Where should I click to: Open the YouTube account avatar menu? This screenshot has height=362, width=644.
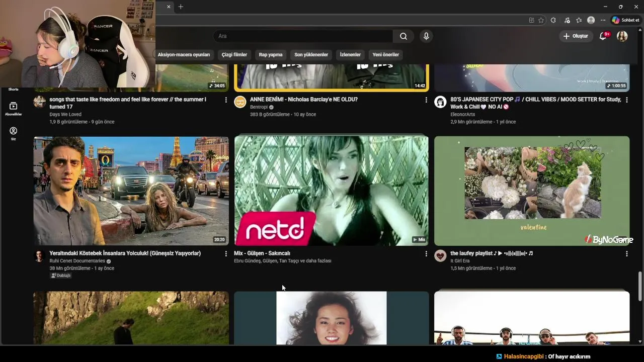pos(622,36)
